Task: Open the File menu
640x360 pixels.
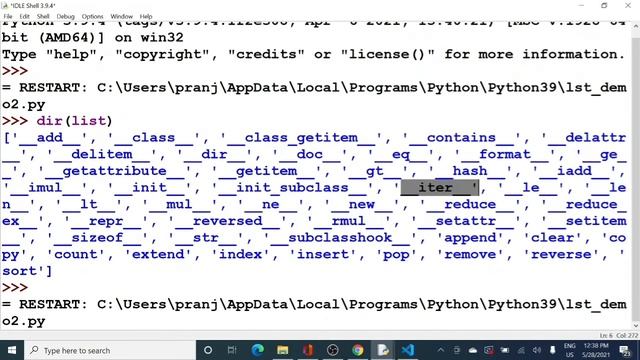Action: [8, 16]
